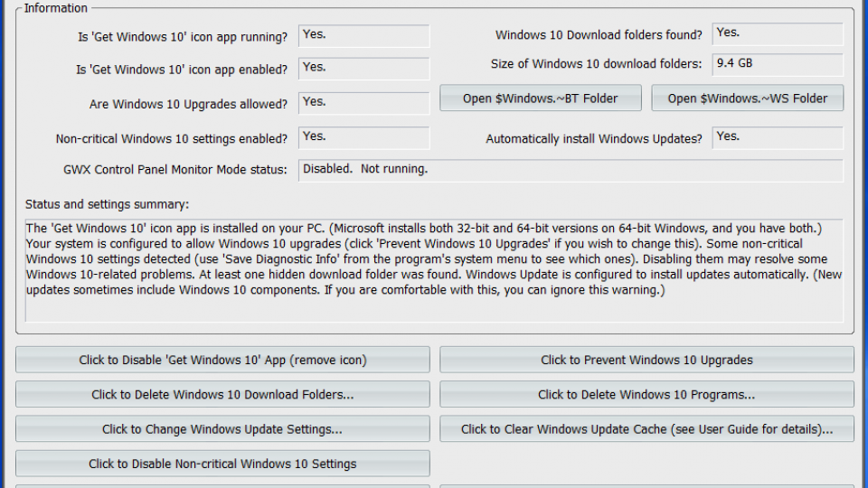Viewport: 868px width, 488px height.
Task: Select the icon app running status field
Action: (x=363, y=35)
